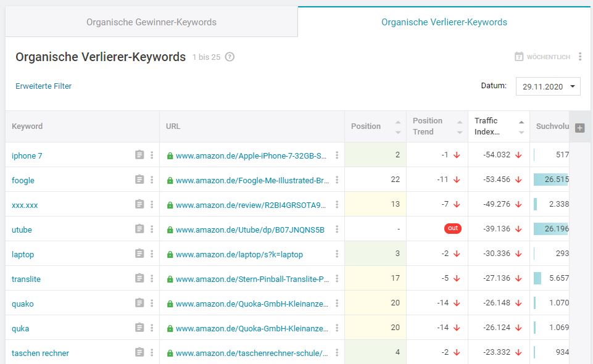Open URL options for Foogle-Me row
This screenshot has width=593, height=364.
pyautogui.click(x=336, y=180)
